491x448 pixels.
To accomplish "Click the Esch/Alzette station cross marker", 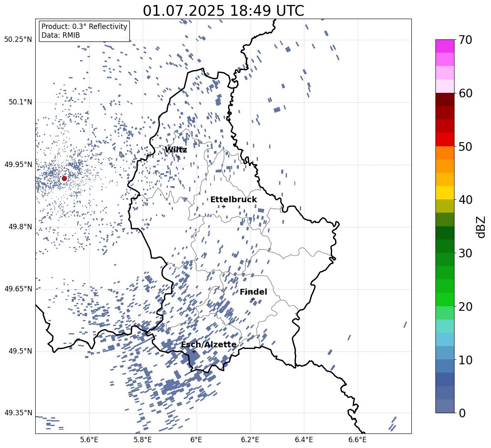I will (194, 351).
